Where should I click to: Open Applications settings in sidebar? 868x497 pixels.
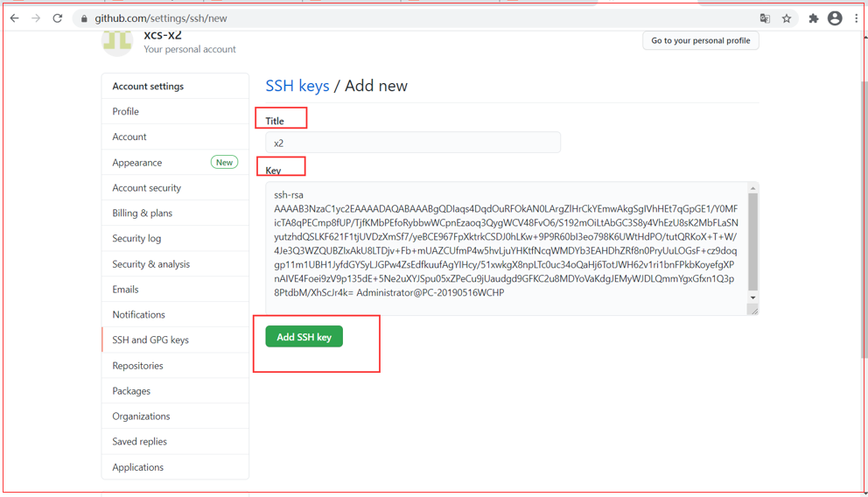tap(176, 467)
